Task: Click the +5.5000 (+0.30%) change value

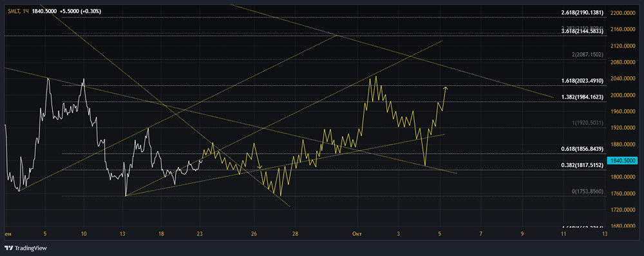Action: pyautogui.click(x=80, y=11)
